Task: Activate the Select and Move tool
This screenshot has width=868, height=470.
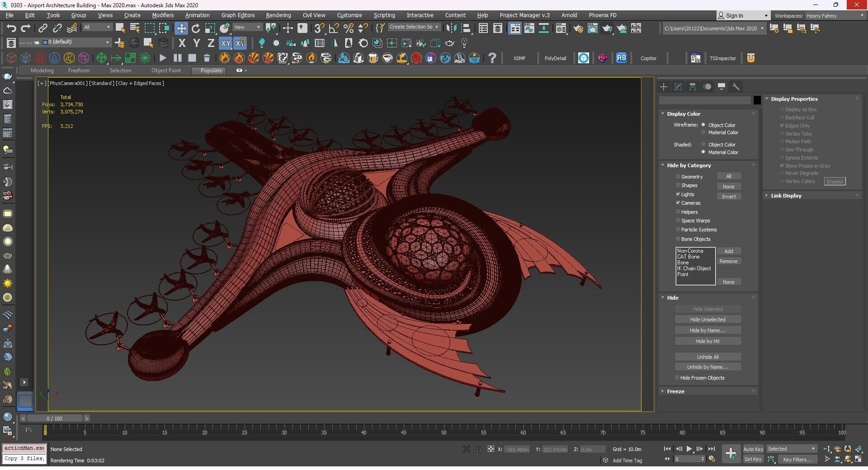Action: (181, 28)
